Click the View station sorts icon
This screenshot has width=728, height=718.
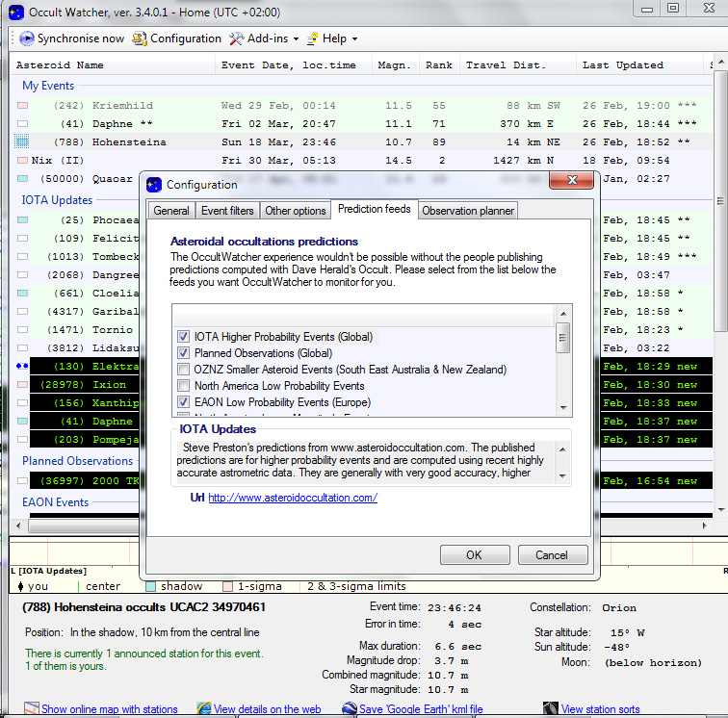click(x=551, y=708)
